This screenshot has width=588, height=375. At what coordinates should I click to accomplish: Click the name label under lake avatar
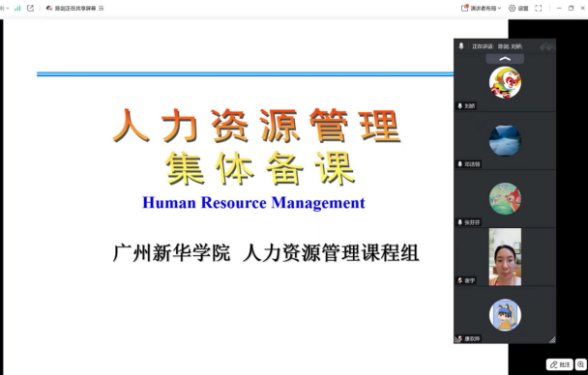[469, 164]
